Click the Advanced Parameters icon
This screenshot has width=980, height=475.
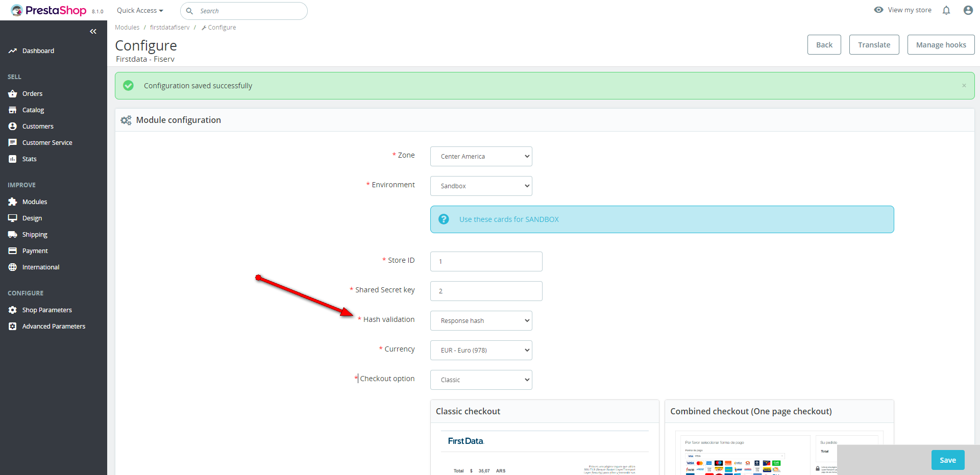[x=13, y=327]
